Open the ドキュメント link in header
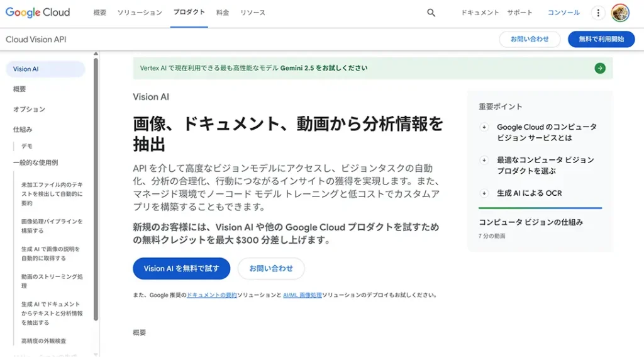Screen dimensions: 644x357 [x=480, y=13]
